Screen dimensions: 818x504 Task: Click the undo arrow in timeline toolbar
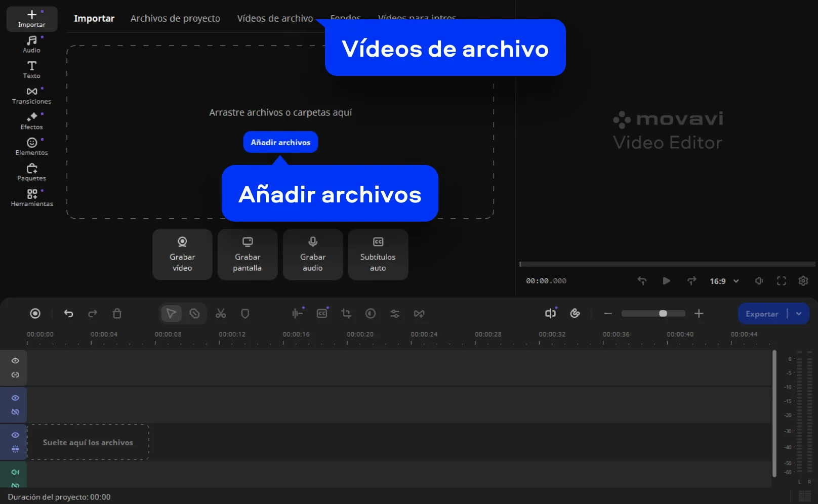[68, 314]
